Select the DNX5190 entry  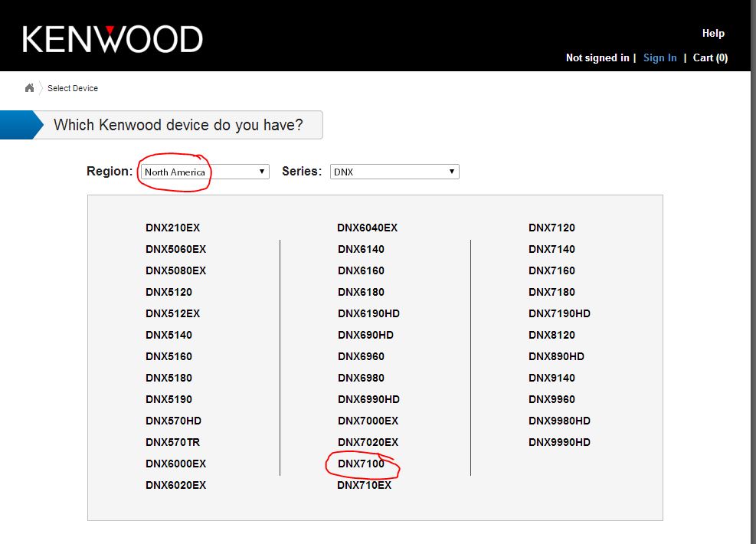169,399
